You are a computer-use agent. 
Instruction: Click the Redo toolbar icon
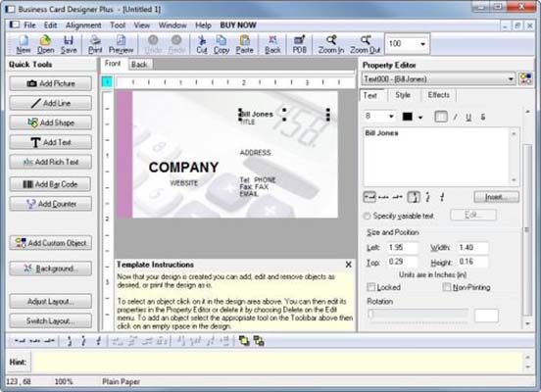[x=176, y=44]
